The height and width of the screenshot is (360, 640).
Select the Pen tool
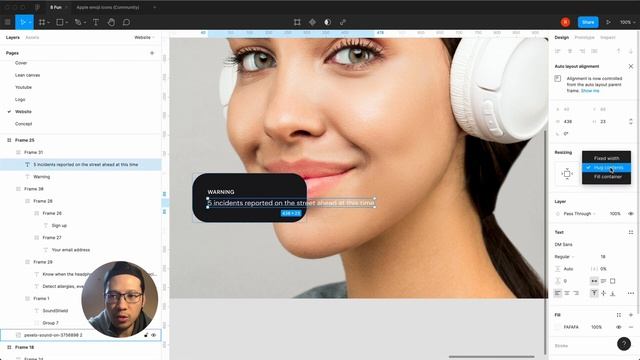(78, 22)
